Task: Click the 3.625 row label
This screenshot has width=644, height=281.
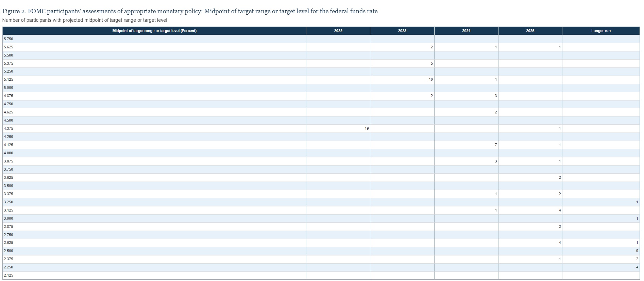Action: pyautogui.click(x=9, y=177)
